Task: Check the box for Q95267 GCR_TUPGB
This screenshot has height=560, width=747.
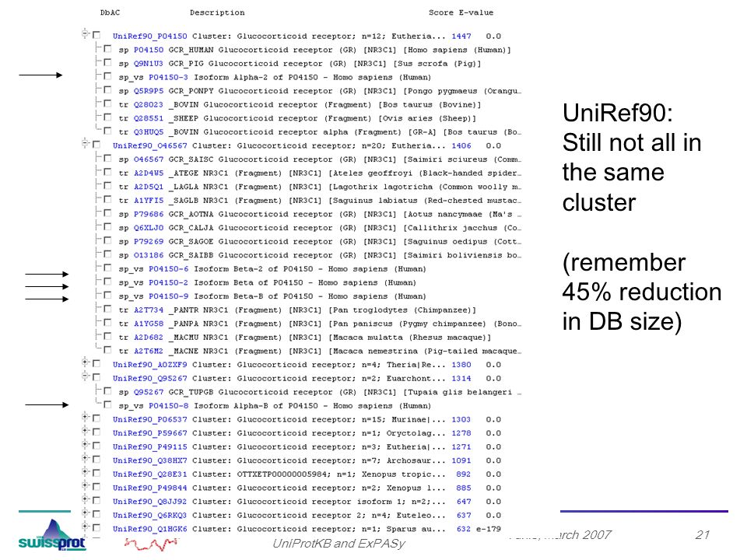Action: (107, 391)
